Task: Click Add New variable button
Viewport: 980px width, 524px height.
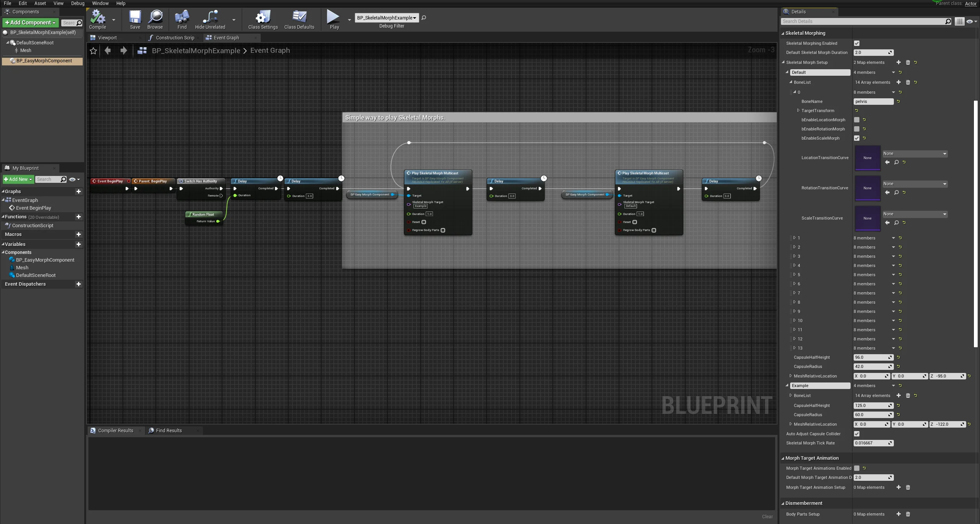Action: [x=78, y=244]
